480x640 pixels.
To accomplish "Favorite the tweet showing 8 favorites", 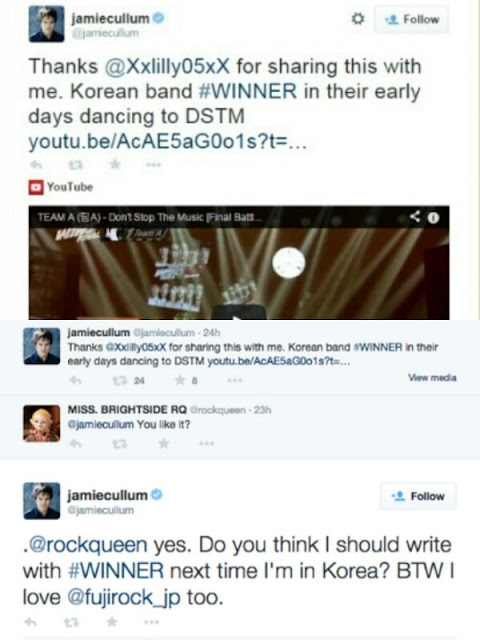I will (180, 380).
